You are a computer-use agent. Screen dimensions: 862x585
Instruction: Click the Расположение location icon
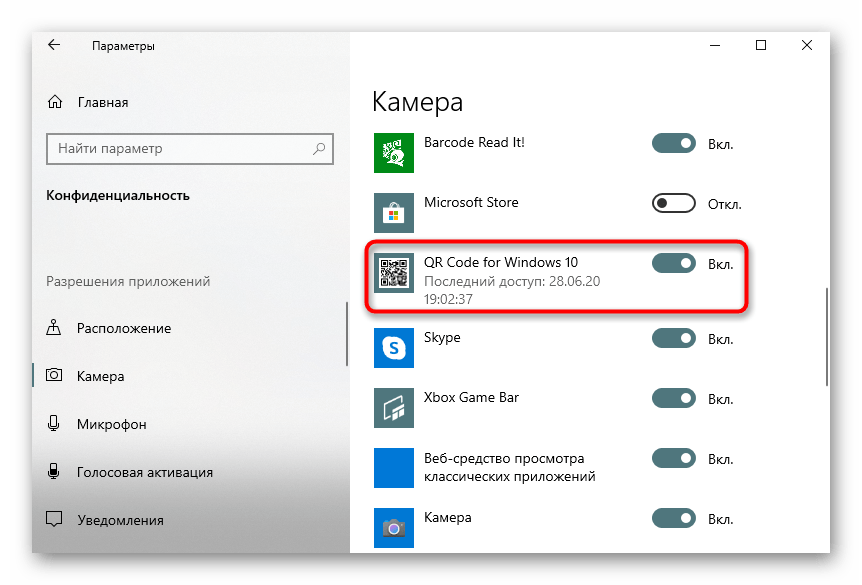(x=53, y=327)
